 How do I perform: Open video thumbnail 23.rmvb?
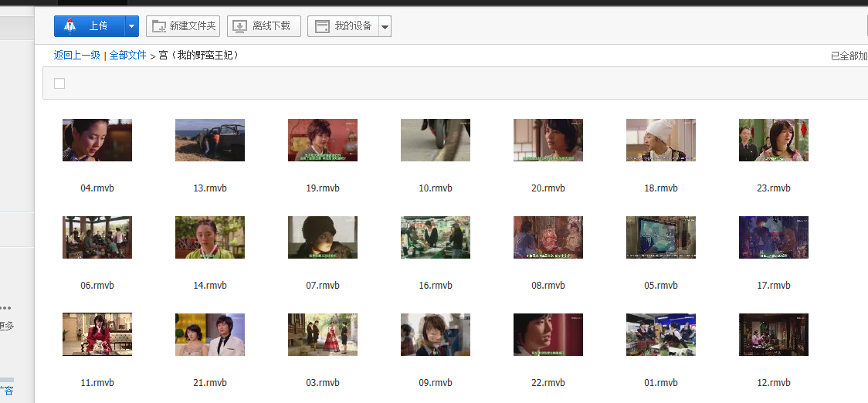pyautogui.click(x=774, y=140)
